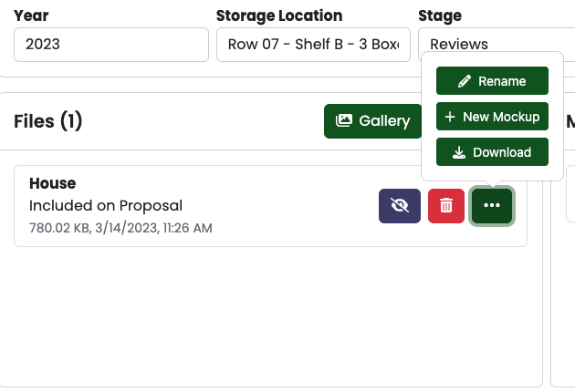Select Download from the popup menu
Screen dimensions: 575x392
click(492, 151)
